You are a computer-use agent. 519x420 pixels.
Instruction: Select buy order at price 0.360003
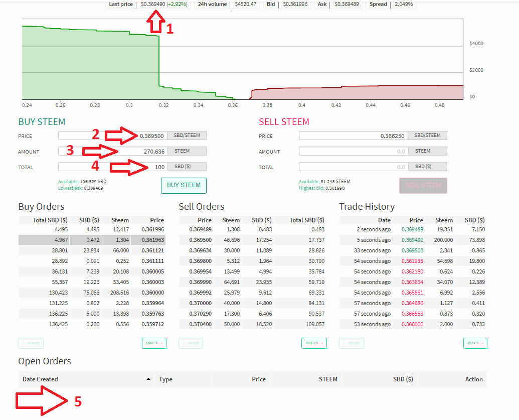[92, 282]
